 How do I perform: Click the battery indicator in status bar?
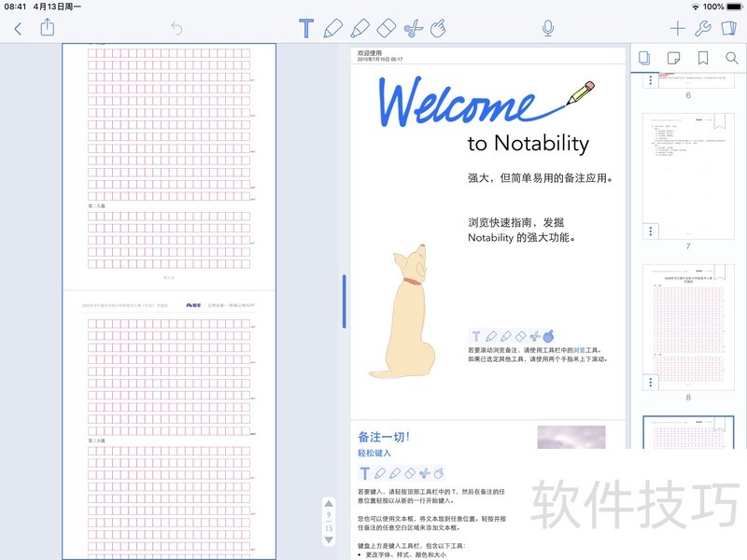pos(734,7)
